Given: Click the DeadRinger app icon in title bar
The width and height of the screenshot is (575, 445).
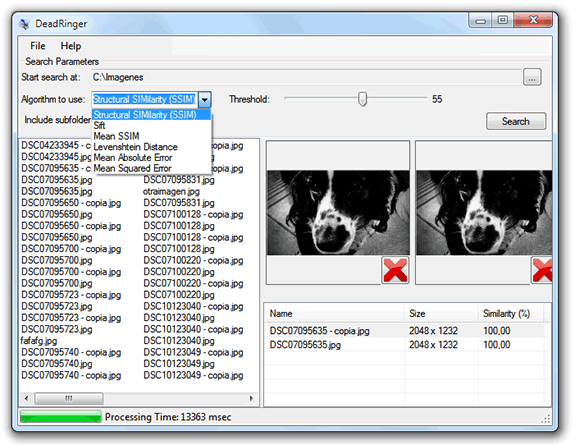Looking at the screenshot, I should click(24, 24).
